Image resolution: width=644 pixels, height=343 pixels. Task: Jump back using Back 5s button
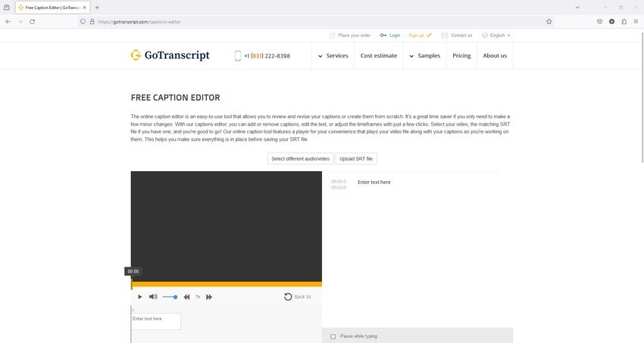(x=297, y=297)
